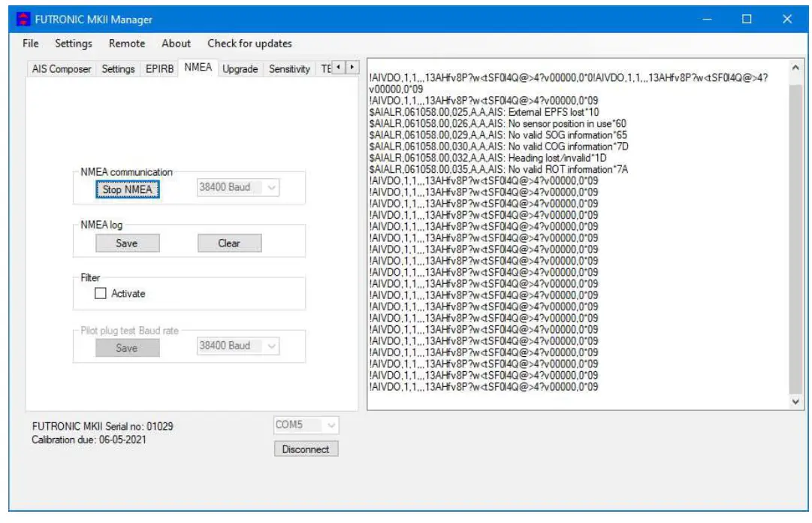This screenshot has width=812, height=523.
Task: Click the 'No valid ROT information' line
Action: 498,169
